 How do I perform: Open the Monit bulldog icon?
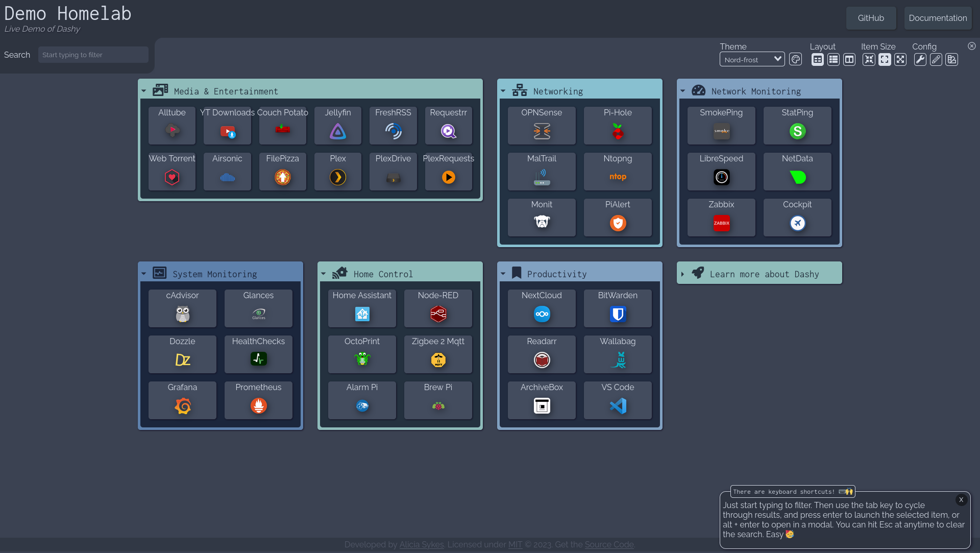click(x=542, y=222)
